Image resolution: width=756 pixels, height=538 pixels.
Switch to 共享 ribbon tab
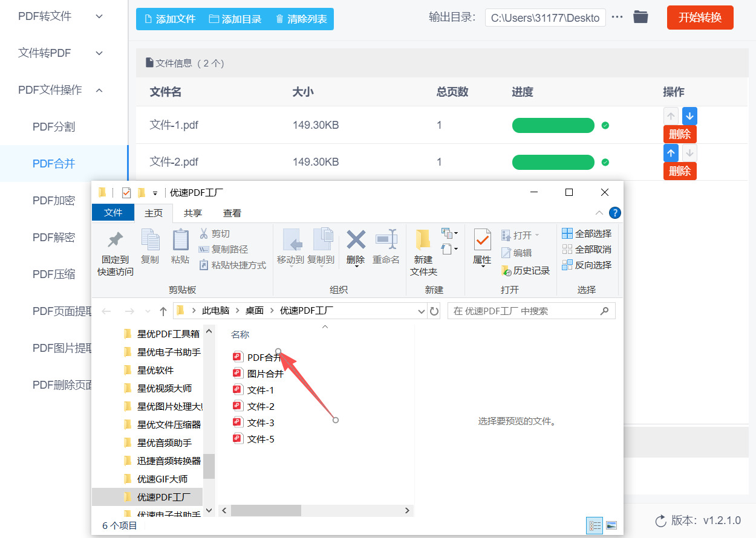point(193,213)
